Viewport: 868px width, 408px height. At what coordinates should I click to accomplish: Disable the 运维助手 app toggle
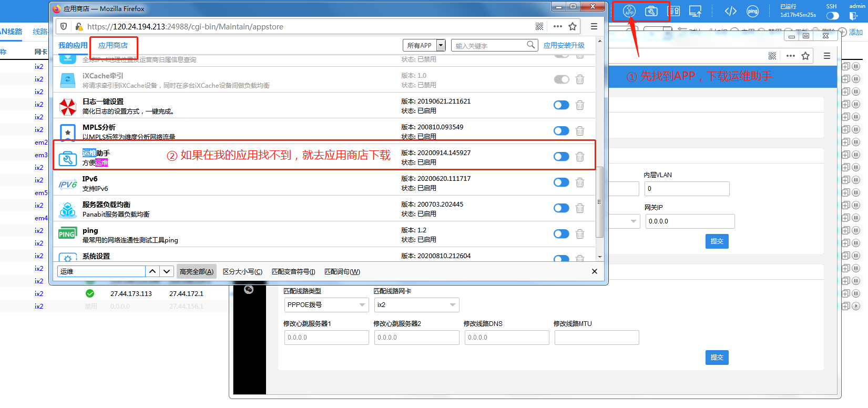pyautogui.click(x=561, y=157)
